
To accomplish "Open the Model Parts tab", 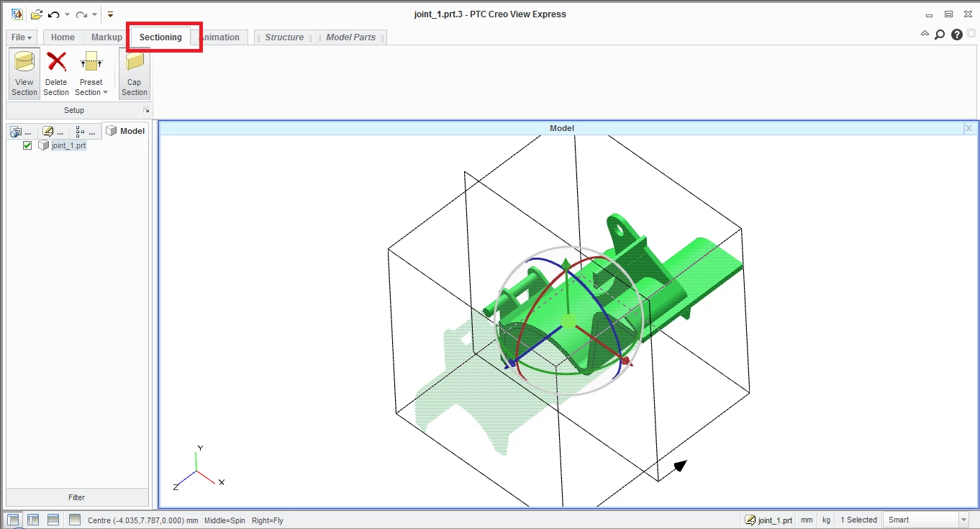I will pos(351,37).
